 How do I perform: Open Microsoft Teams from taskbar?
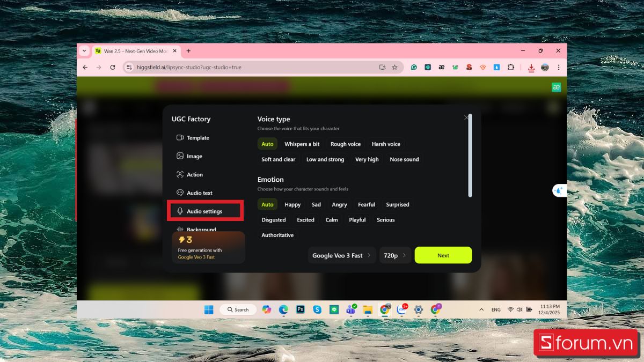(x=351, y=309)
